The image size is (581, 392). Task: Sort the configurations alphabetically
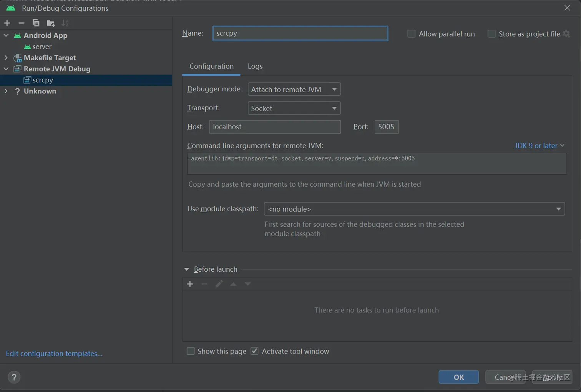(x=65, y=23)
